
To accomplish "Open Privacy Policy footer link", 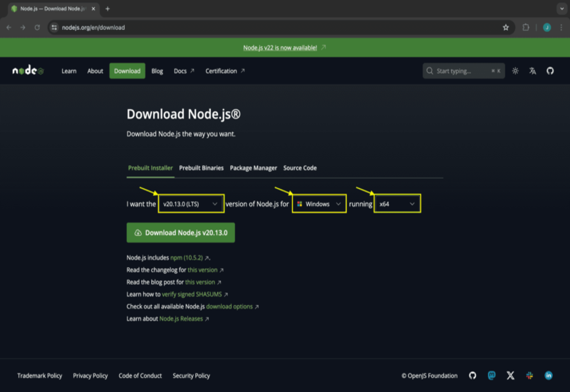I will tap(90, 376).
